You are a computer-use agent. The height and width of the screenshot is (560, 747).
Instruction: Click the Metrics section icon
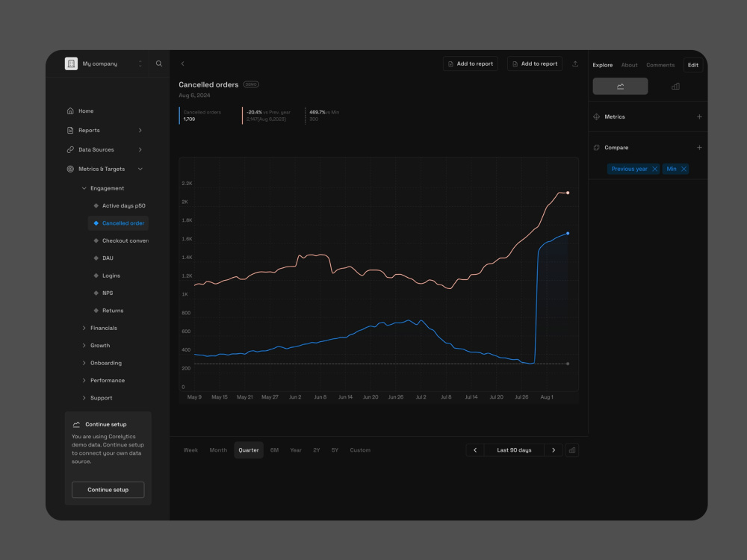(596, 116)
